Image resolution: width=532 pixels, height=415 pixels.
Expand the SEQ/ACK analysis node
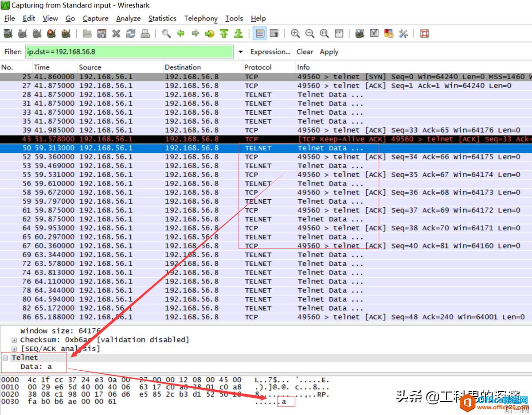click(14, 349)
